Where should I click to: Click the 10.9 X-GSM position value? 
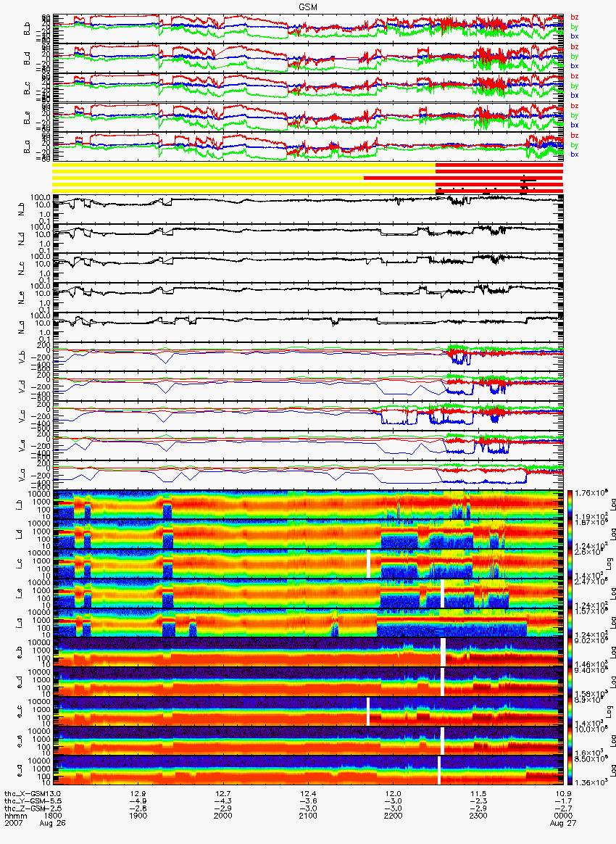click(x=563, y=793)
